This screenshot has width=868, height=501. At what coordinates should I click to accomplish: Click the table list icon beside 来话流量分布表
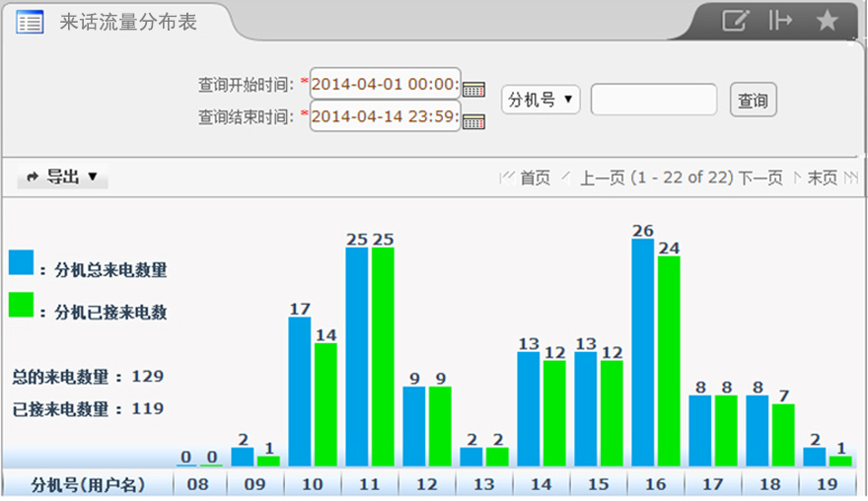[30, 23]
